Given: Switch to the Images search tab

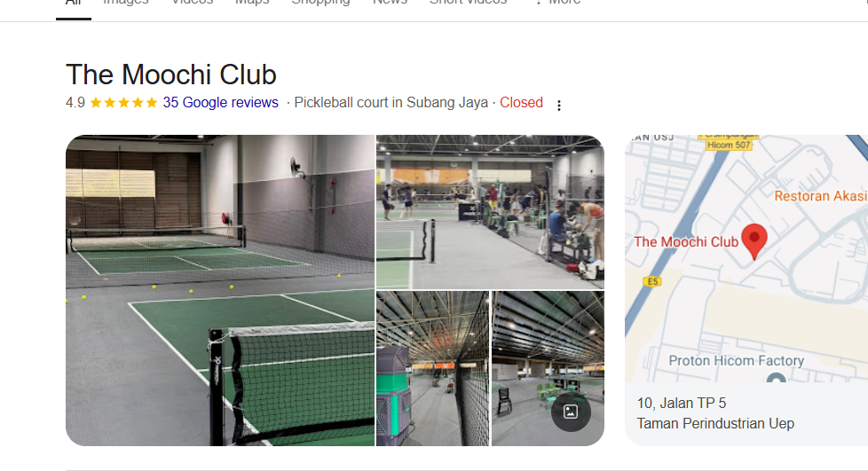Looking at the screenshot, I should coord(126,2).
